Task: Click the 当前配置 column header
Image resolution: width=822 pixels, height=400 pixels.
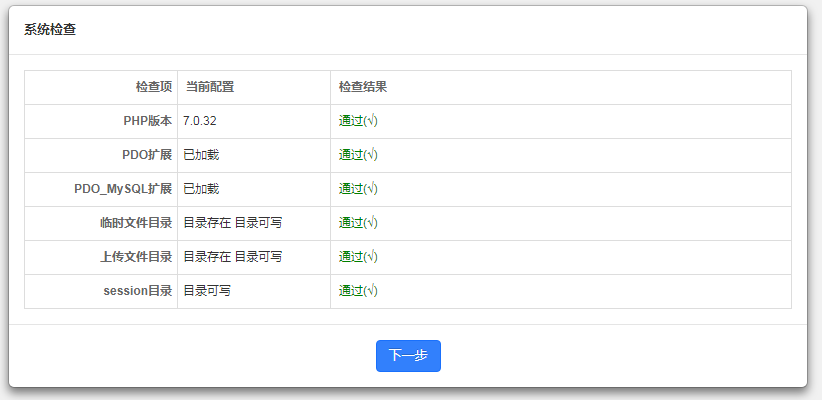Action: [x=210, y=87]
